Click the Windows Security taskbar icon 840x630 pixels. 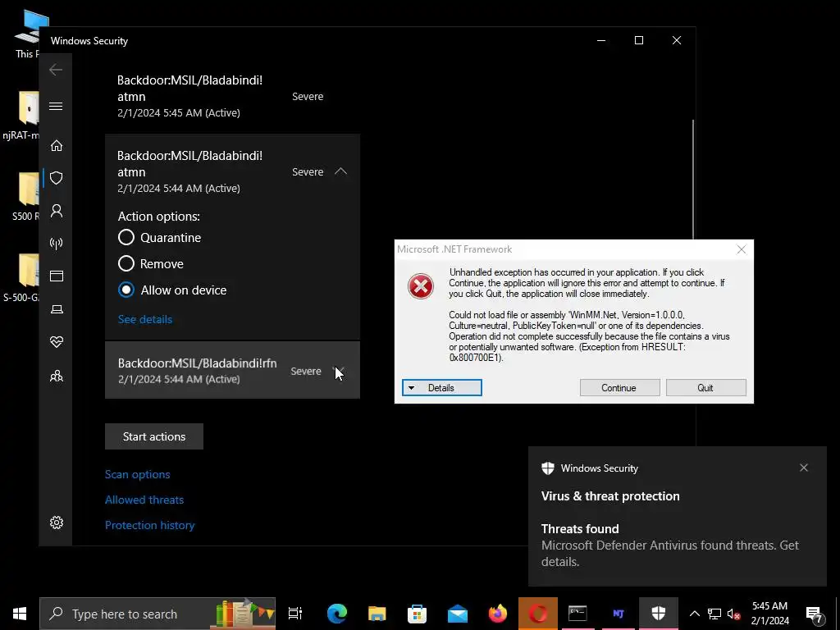click(x=659, y=614)
